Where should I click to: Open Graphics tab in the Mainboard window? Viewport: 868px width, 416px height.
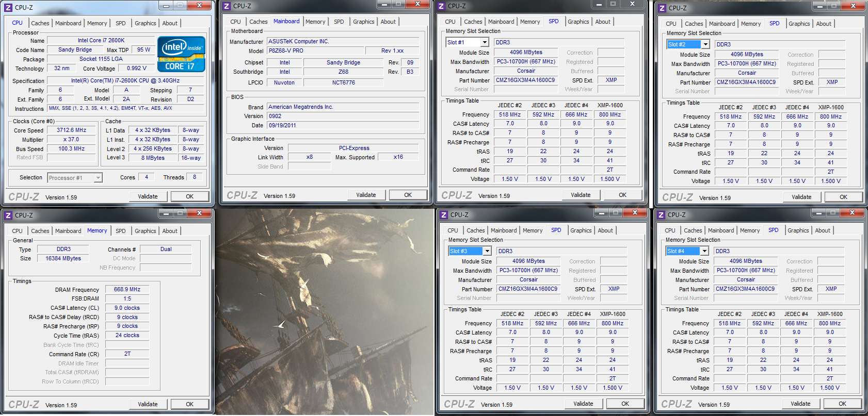point(364,22)
